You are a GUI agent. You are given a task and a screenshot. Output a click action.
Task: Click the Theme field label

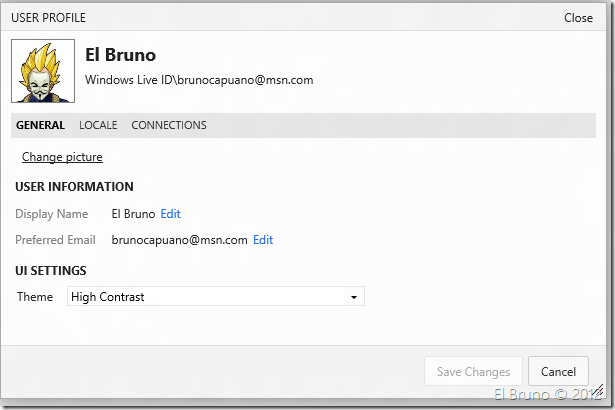(x=35, y=297)
